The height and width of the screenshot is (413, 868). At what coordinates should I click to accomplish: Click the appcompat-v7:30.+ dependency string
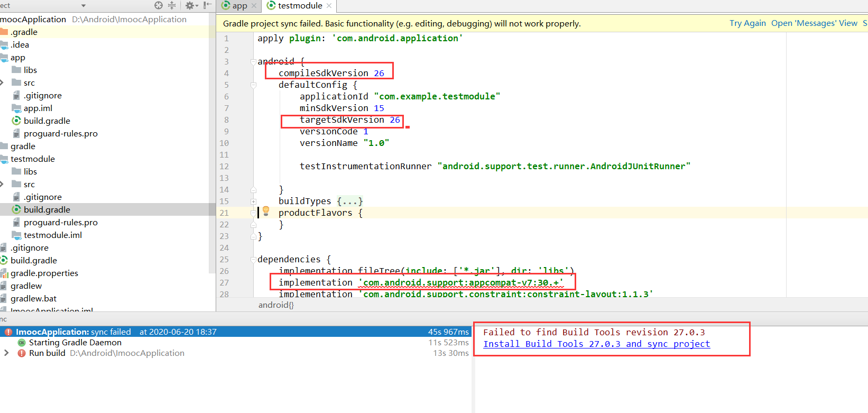(x=460, y=282)
